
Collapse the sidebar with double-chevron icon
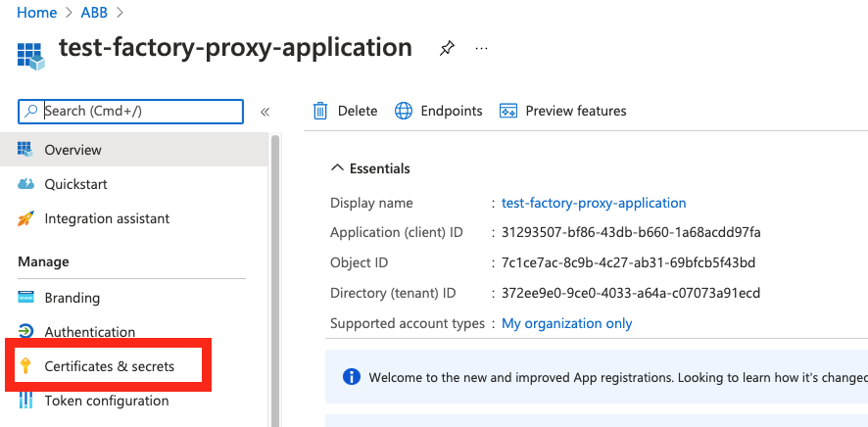[265, 112]
